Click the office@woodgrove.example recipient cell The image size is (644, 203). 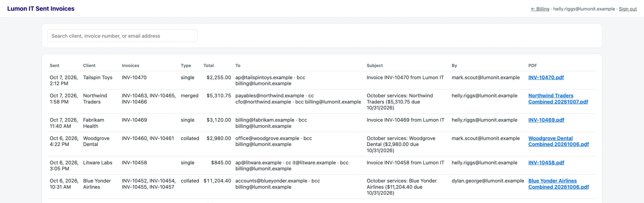tap(273, 141)
